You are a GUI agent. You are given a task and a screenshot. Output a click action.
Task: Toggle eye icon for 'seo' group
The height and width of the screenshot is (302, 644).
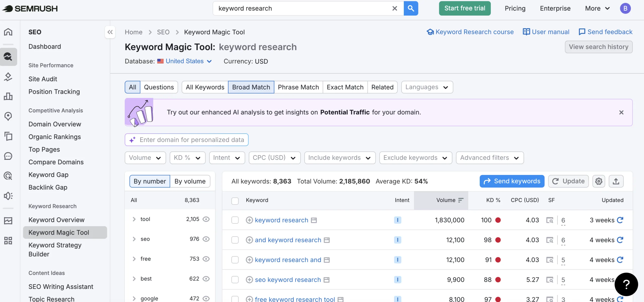tap(206, 239)
